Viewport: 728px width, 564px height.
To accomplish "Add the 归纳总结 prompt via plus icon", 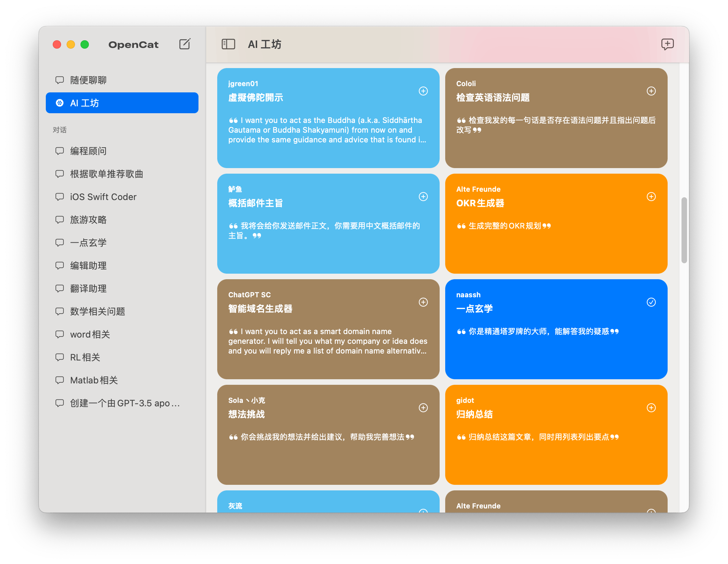I will click(651, 408).
